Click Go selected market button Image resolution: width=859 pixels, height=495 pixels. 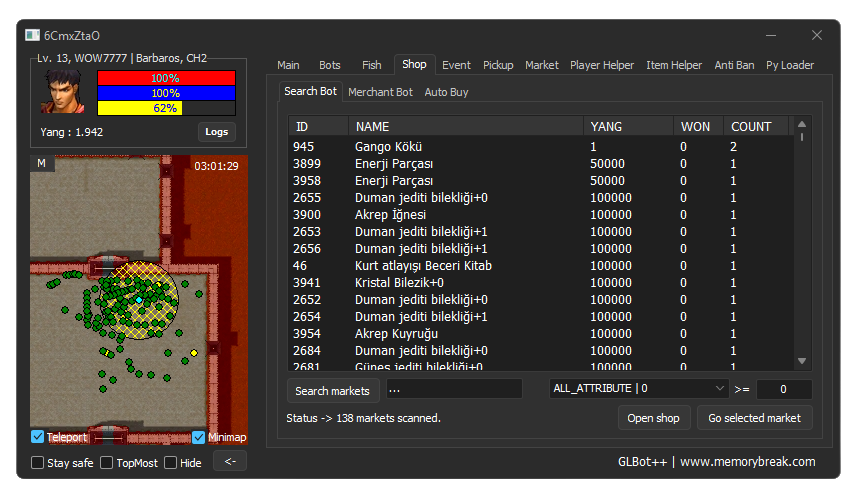click(x=754, y=418)
